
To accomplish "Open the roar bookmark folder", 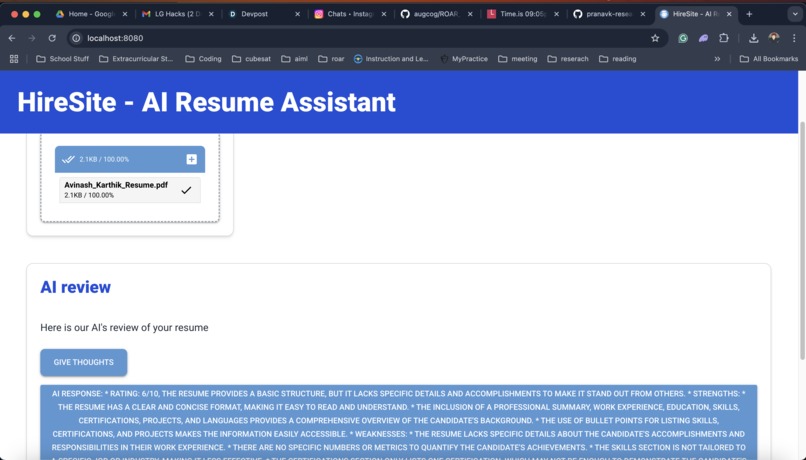I will (x=331, y=59).
